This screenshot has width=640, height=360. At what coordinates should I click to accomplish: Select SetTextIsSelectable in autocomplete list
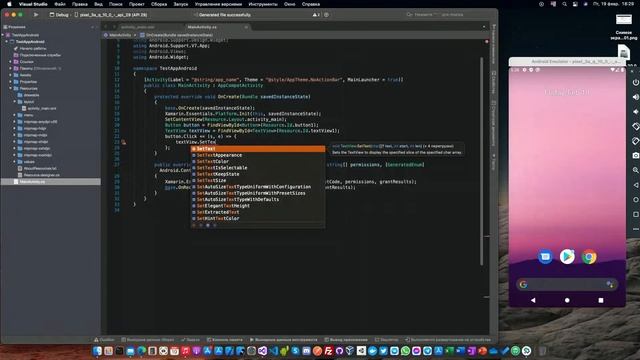258,168
